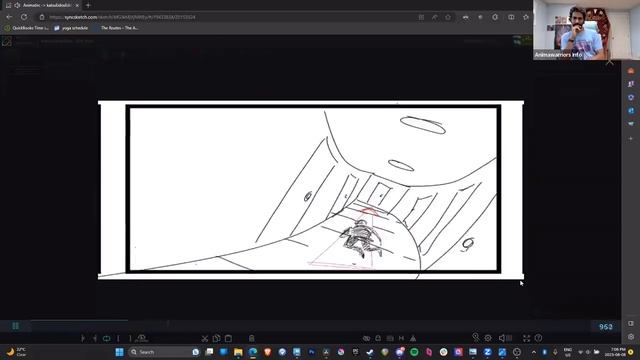Toggle loop playback in the player toolbar
This screenshot has height=360, width=640.
point(107,338)
